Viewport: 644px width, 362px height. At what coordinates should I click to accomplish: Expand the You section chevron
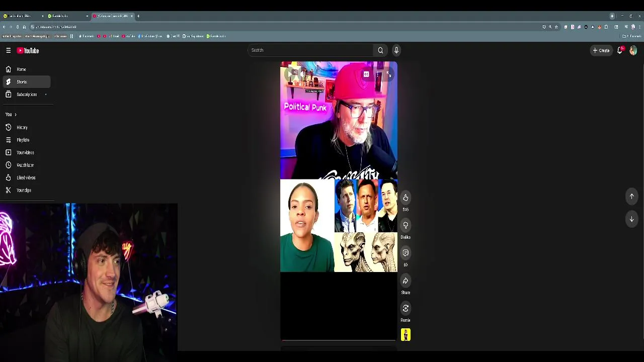(x=15, y=115)
